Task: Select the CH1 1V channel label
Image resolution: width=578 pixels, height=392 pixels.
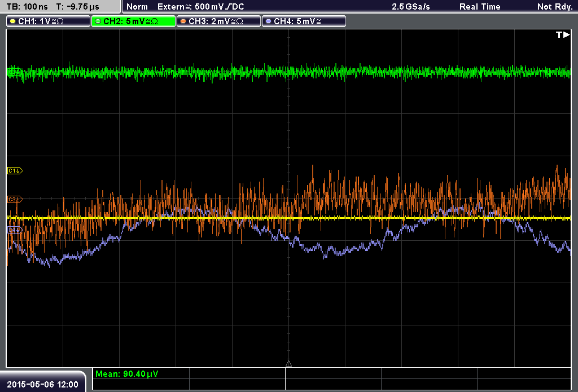Action: point(49,21)
